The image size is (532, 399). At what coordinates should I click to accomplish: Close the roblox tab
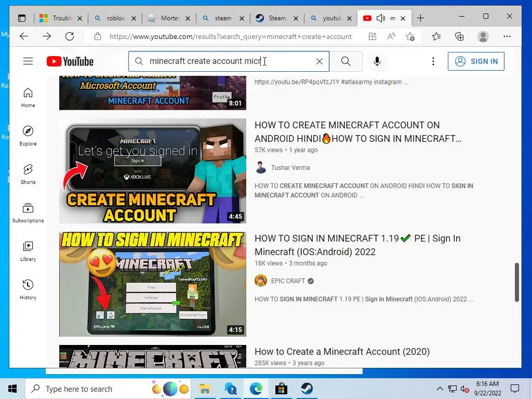pos(134,18)
